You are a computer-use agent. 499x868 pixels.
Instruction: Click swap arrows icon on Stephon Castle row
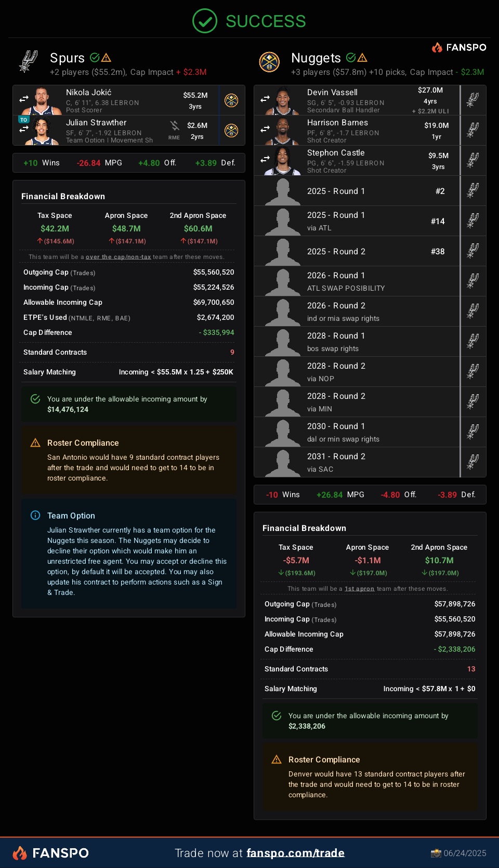tap(265, 159)
